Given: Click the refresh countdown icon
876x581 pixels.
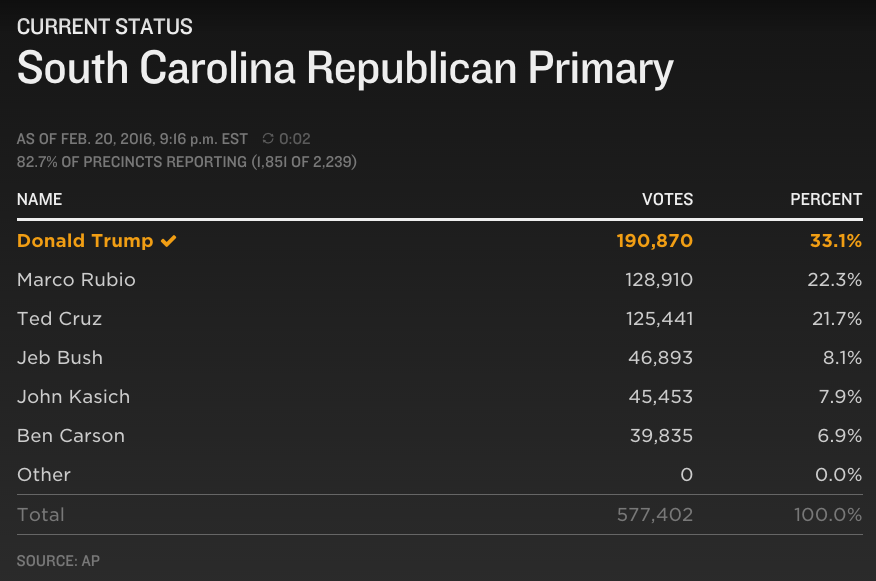Looking at the screenshot, I should (268, 139).
